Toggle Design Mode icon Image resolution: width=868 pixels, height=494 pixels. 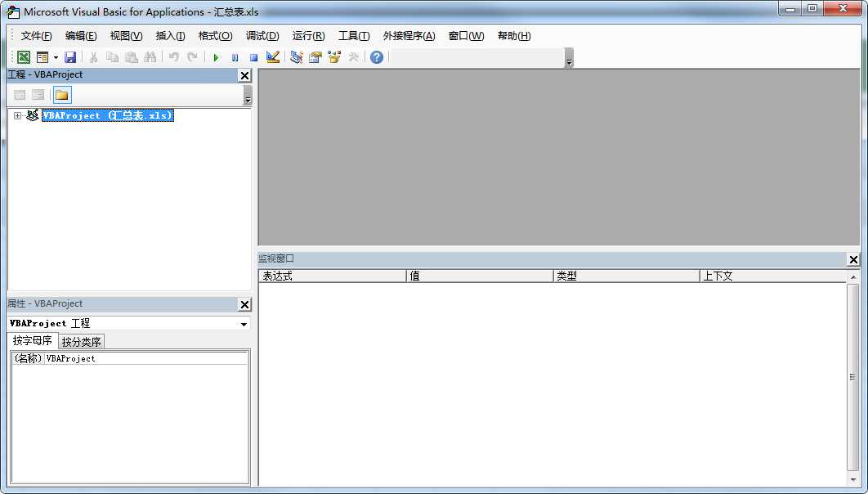(x=272, y=57)
